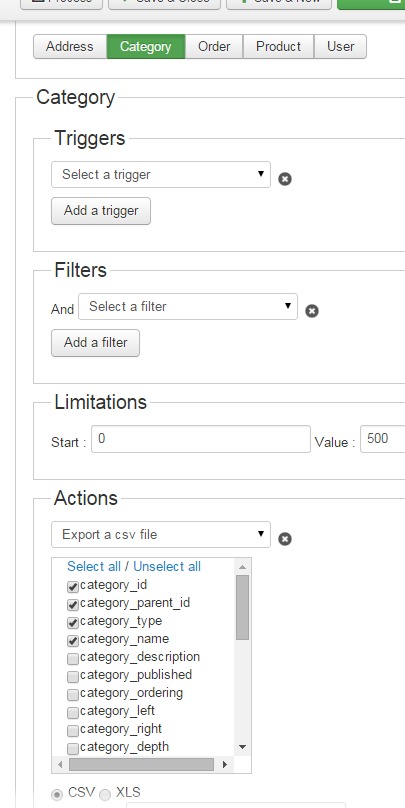The width and height of the screenshot is (405, 808).
Task: Click the horizontal scroll left arrow
Action: [x=60, y=764]
